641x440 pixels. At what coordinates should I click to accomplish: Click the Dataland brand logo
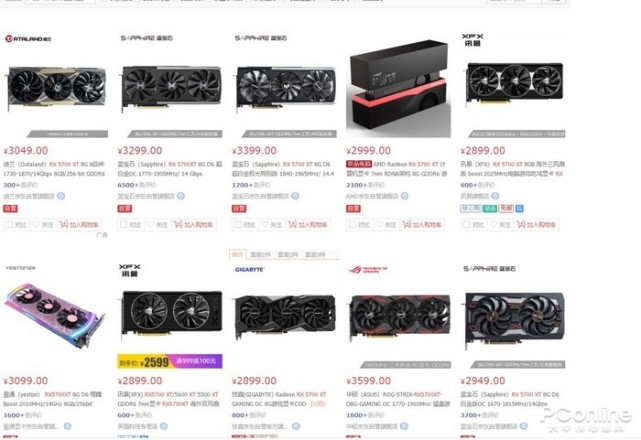pyautogui.click(x=28, y=39)
